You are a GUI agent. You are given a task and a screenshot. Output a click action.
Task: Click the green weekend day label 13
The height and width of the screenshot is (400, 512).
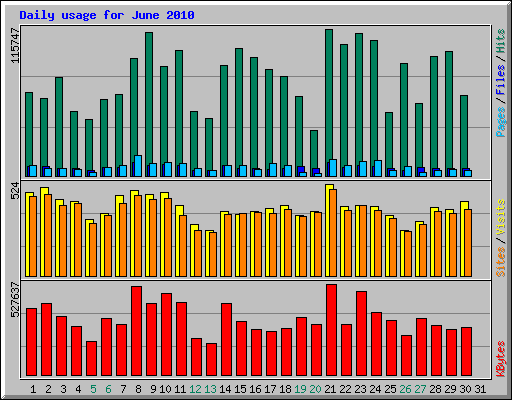point(210,389)
